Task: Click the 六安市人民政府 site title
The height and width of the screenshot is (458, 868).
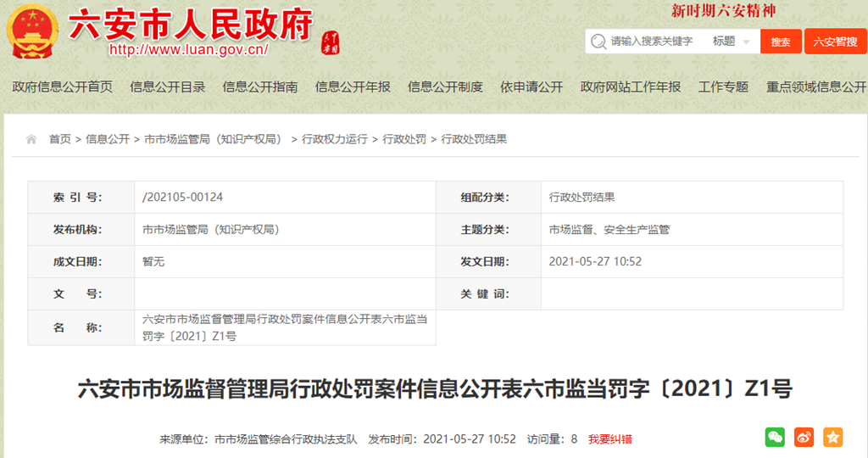Action: [191, 25]
